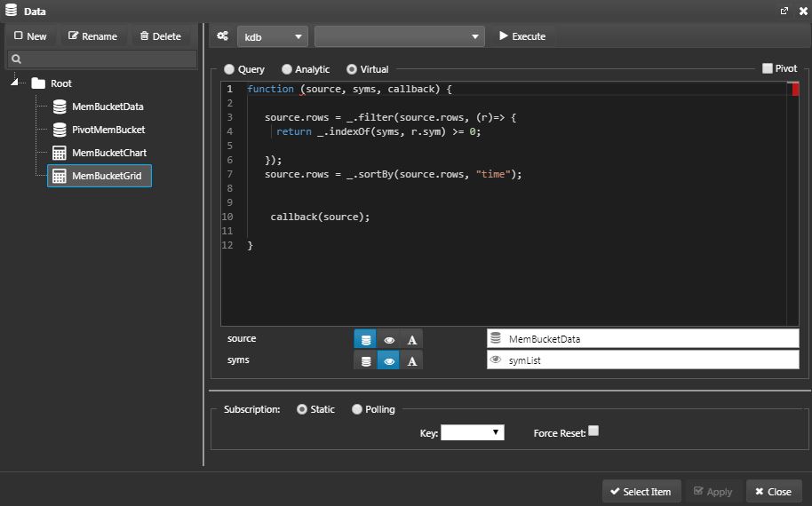812x506 pixels.
Task: Open the Key dropdown
Action: 473,432
